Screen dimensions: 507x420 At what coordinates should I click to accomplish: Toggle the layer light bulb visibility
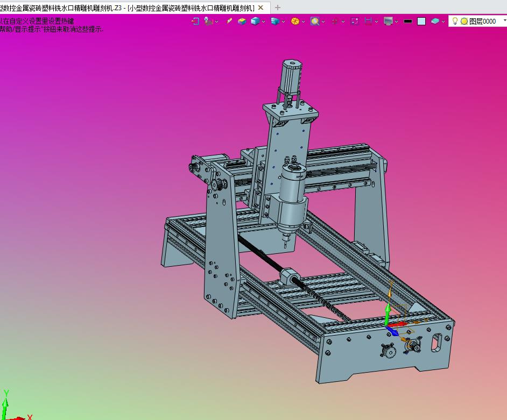[455, 21]
